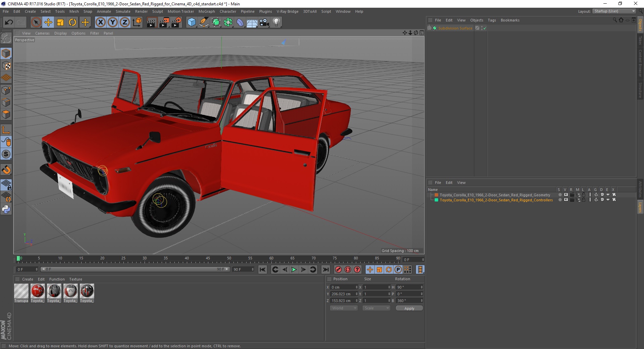The image size is (644, 349).
Task: Click the Coordinate System icon
Action: pyautogui.click(x=137, y=22)
